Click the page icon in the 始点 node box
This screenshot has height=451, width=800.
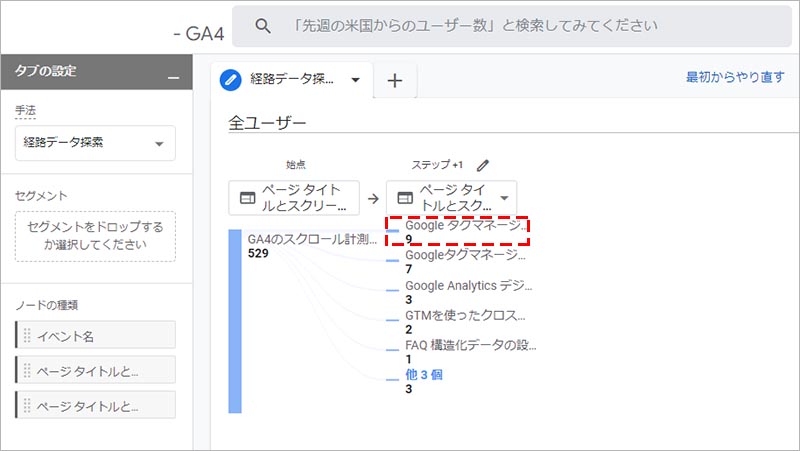245,198
